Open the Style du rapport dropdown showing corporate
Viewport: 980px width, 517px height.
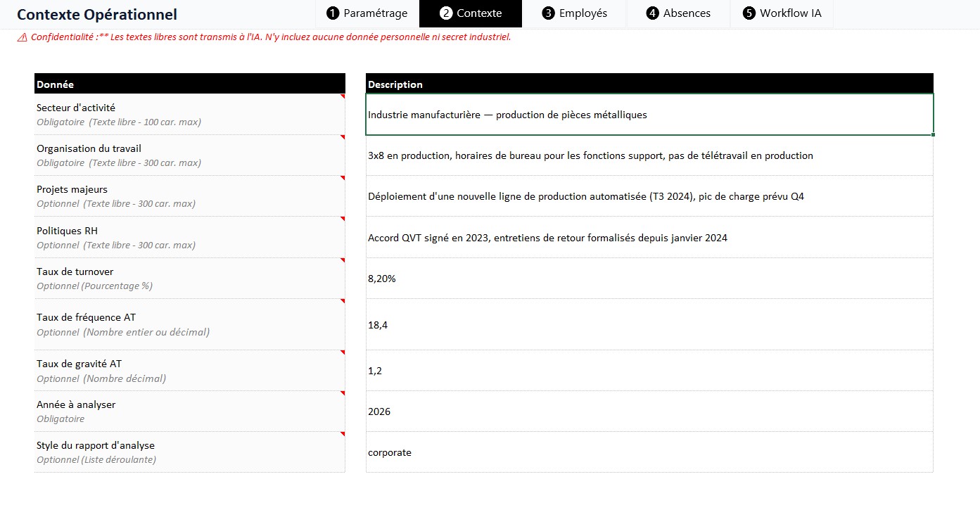coord(649,452)
